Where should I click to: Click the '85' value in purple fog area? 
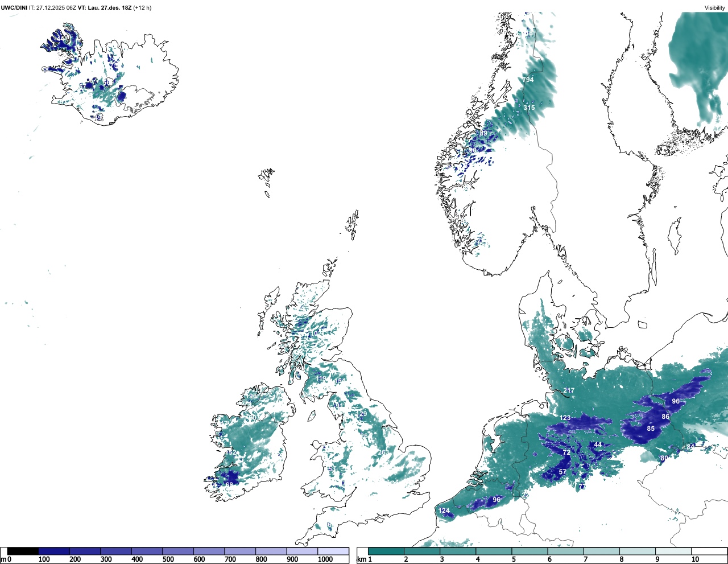(651, 429)
